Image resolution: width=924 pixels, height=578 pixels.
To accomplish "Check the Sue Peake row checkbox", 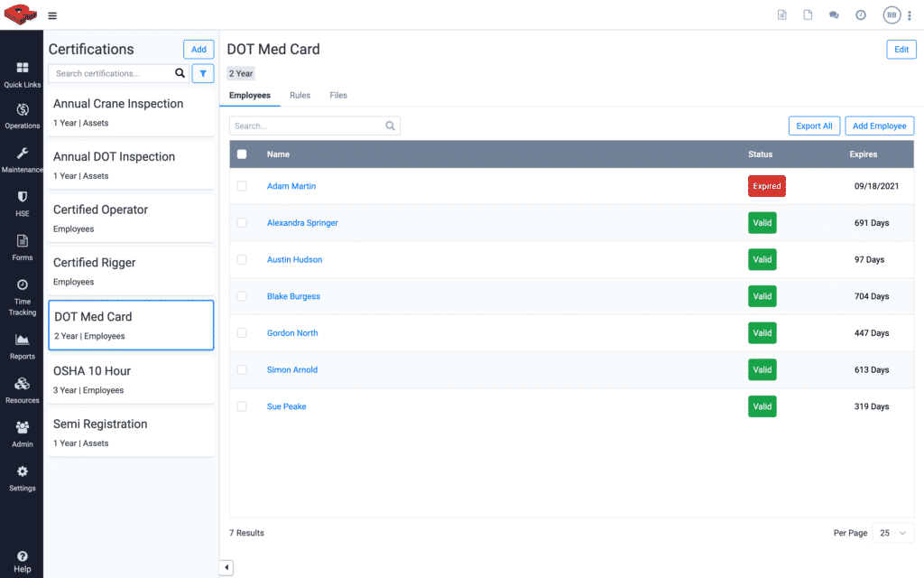I will [x=242, y=406].
